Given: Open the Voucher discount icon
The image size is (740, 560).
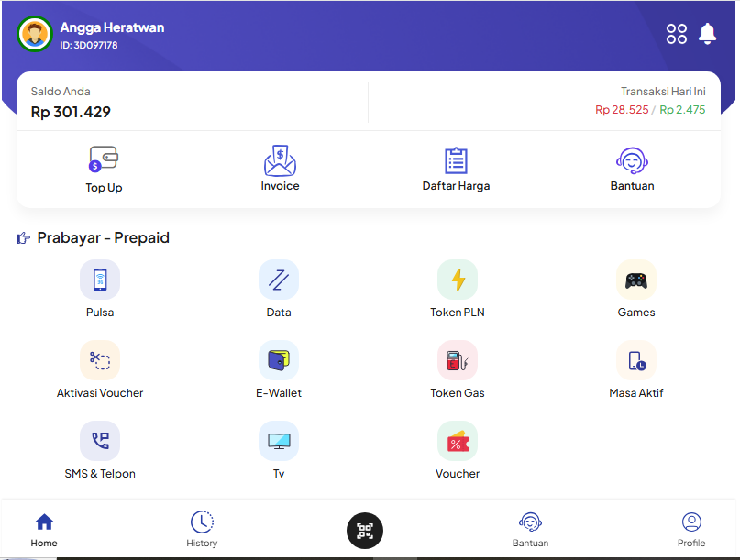Looking at the screenshot, I should (458, 441).
